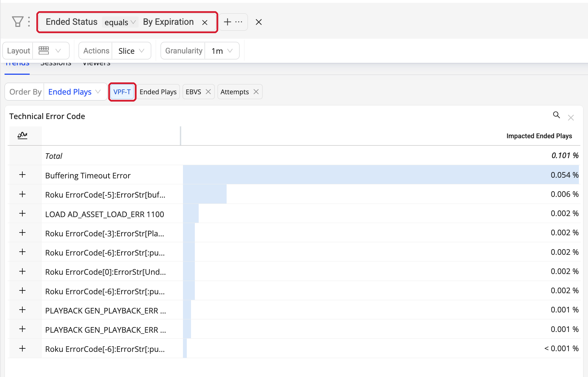Expand the Roku ErrorCode[0] row
Viewport: 588px width, 377px height.
pyautogui.click(x=22, y=271)
